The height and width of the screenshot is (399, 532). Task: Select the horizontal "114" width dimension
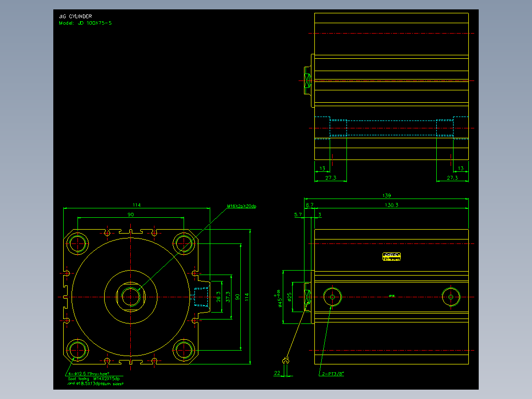136,205
